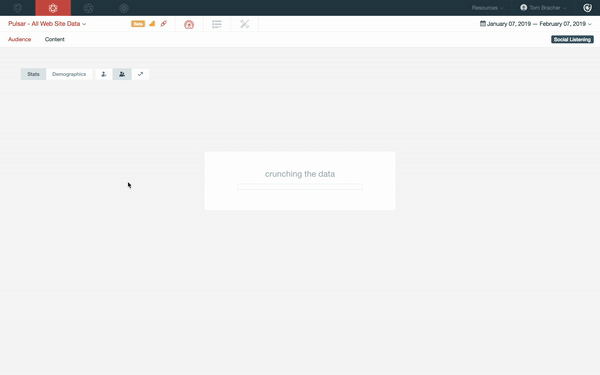Image resolution: width=600 pixels, height=375 pixels.
Task: Open the crossed tools settings icon
Action: (245, 24)
